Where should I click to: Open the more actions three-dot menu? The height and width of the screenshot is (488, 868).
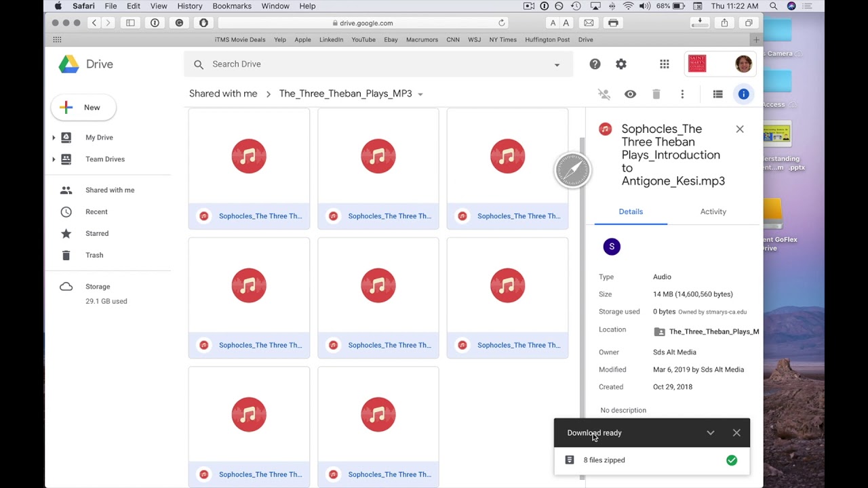tap(682, 94)
